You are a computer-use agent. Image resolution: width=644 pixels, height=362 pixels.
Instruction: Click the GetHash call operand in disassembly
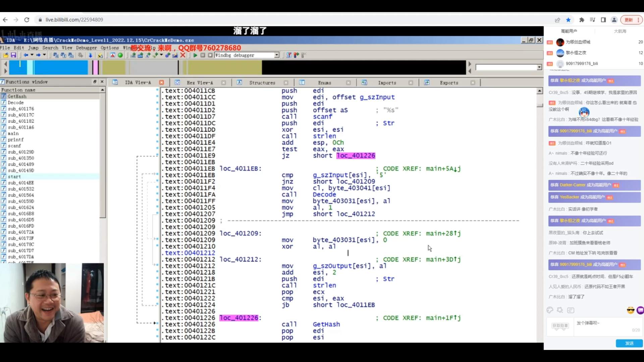tap(326, 324)
